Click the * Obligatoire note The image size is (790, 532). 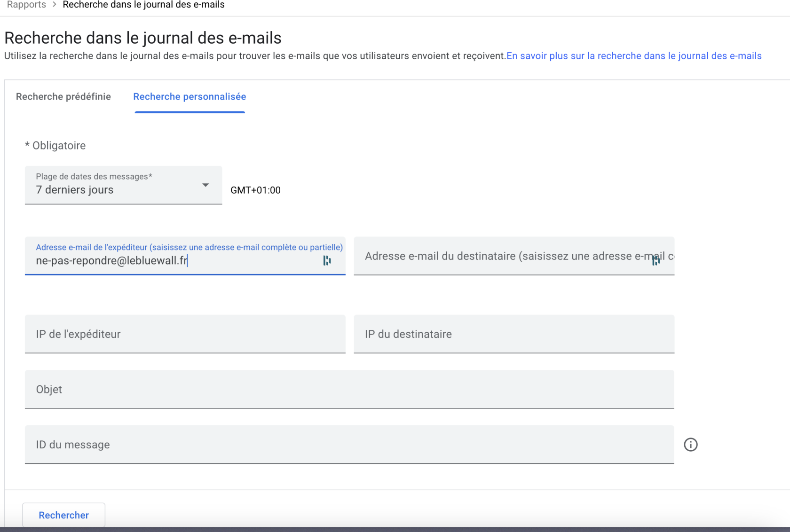pyautogui.click(x=55, y=146)
